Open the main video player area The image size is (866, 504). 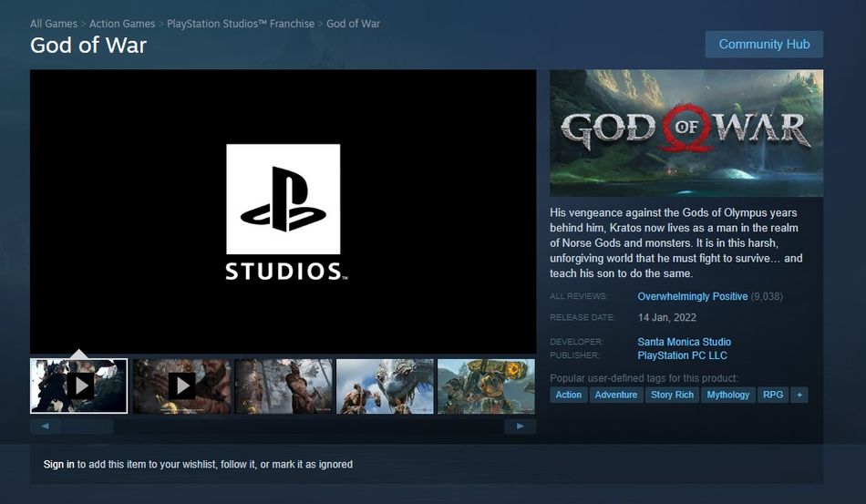[x=283, y=211]
